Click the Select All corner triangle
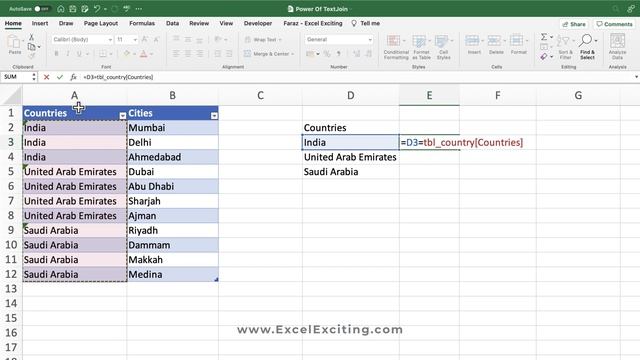 (12, 96)
